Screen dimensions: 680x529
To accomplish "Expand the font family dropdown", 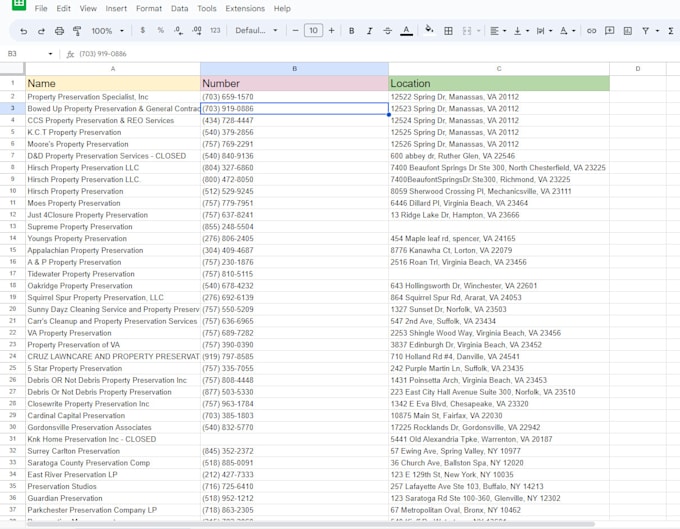I will (257, 31).
